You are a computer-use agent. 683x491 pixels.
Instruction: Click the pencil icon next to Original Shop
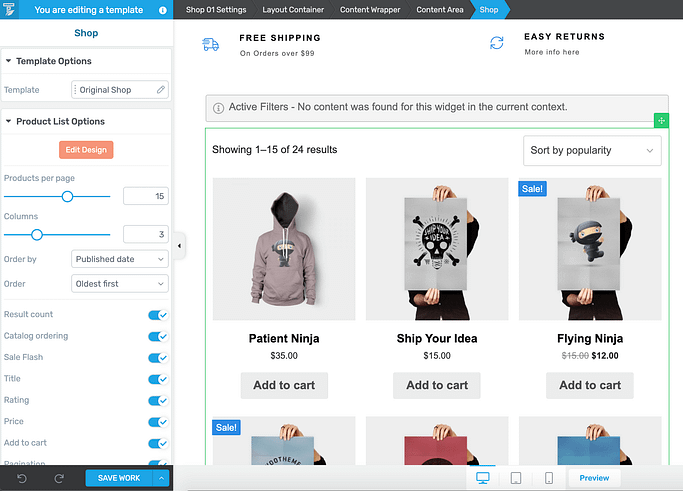pos(161,89)
